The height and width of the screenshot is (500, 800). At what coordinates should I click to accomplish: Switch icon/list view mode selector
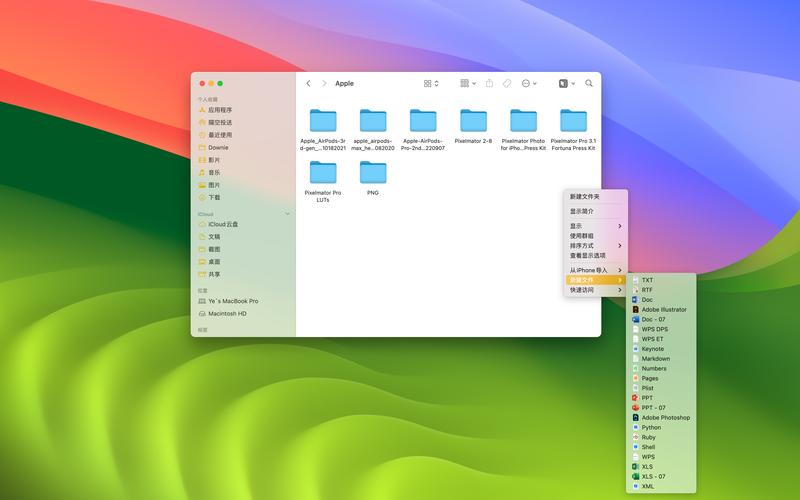click(431, 84)
